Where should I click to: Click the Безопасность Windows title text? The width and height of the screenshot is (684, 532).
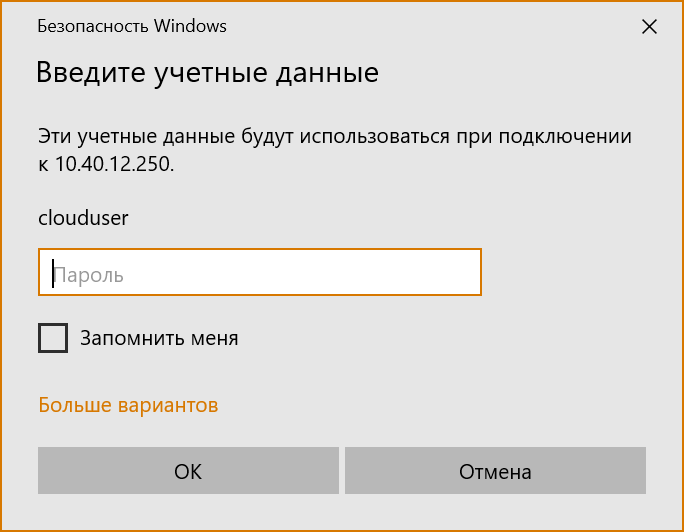coord(132,26)
